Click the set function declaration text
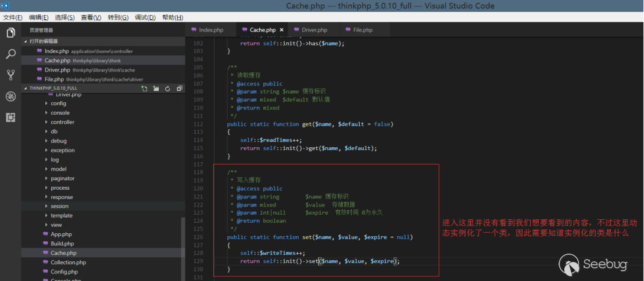644x281 pixels. [x=320, y=237]
